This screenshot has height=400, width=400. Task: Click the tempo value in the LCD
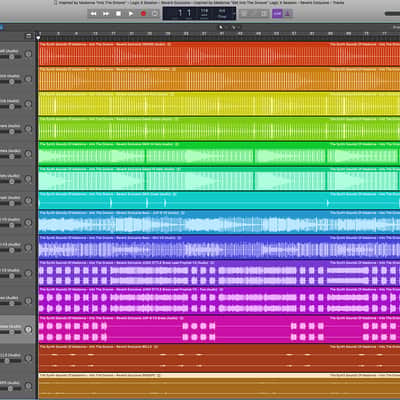204,13
